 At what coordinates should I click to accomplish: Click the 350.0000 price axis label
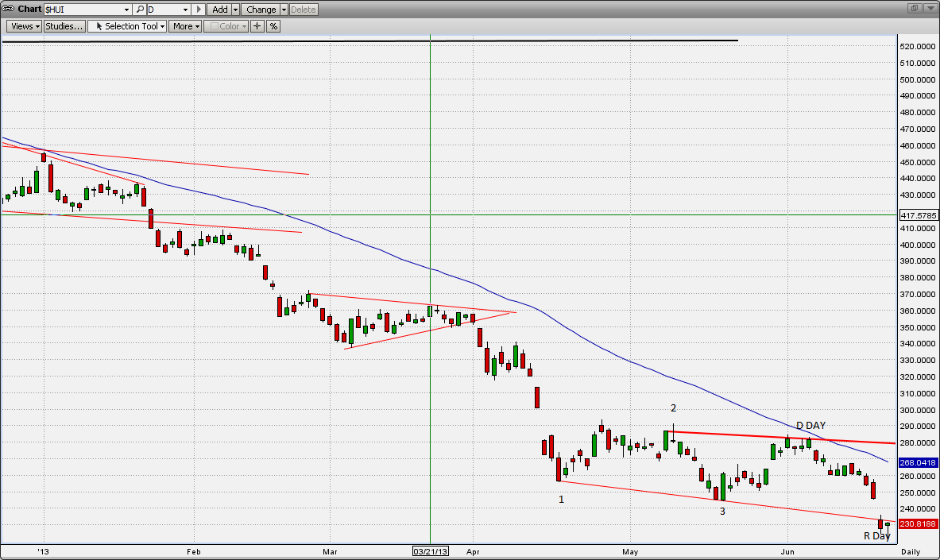pyautogui.click(x=919, y=327)
